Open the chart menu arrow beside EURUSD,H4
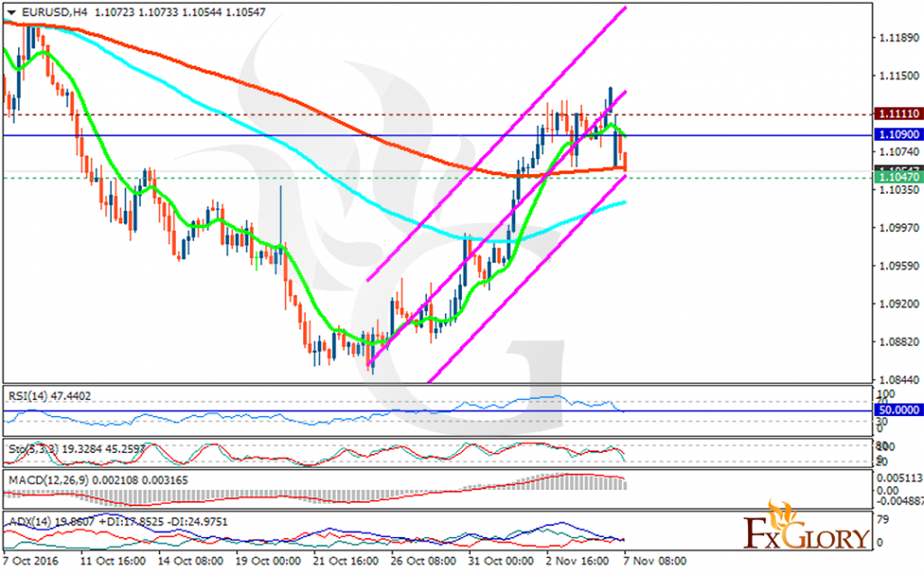Image resolution: width=924 pixels, height=574 pixels. click(11, 13)
